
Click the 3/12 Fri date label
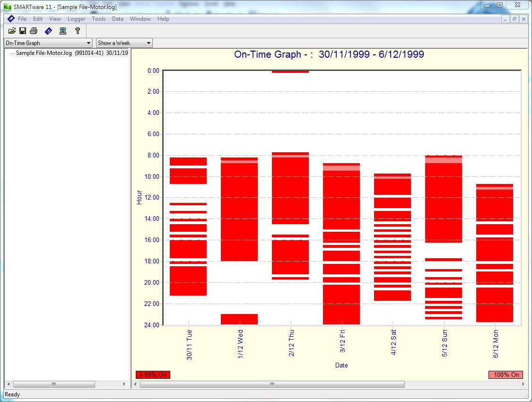[342, 341]
